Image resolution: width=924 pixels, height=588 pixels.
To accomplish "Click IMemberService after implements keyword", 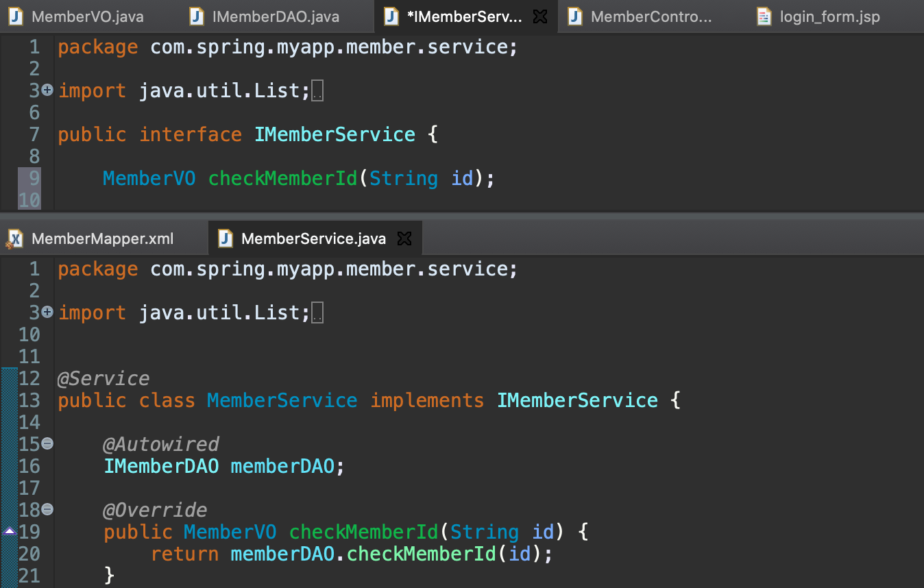I will pos(577,400).
